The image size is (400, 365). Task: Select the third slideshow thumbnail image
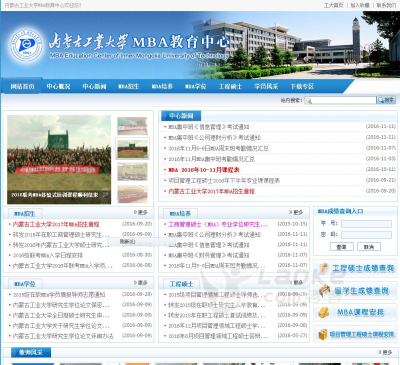coord(132,172)
